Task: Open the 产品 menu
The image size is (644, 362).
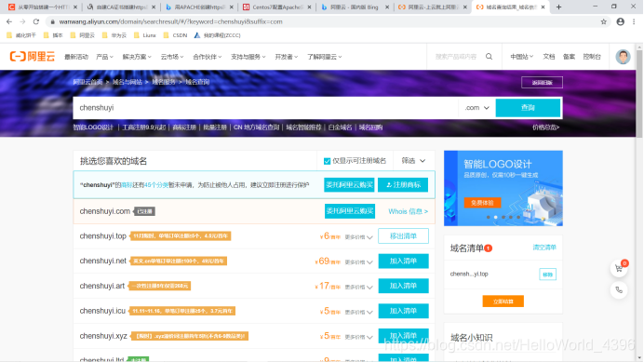Action: 104,57
